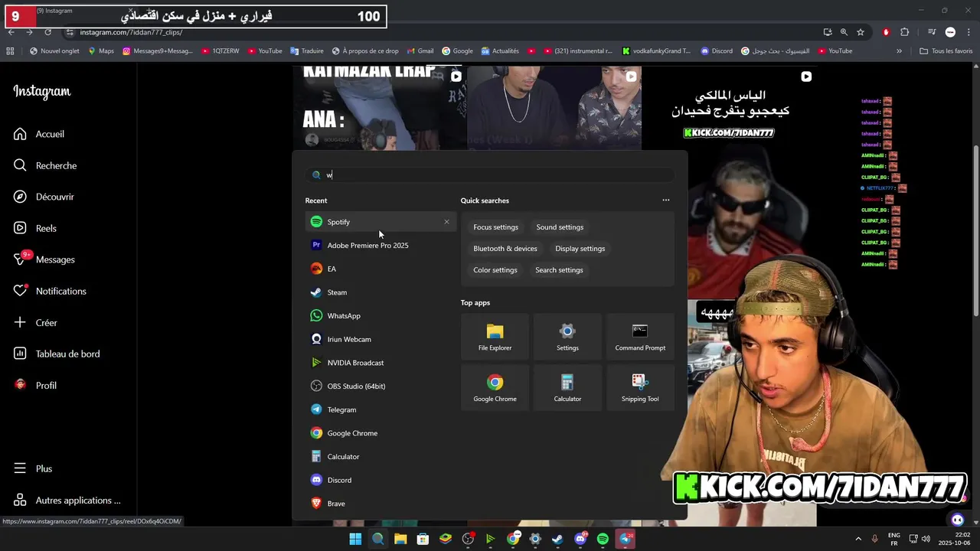Open Snipping Tool tile in Top apps
This screenshot has height=551, width=980.
pyautogui.click(x=640, y=388)
